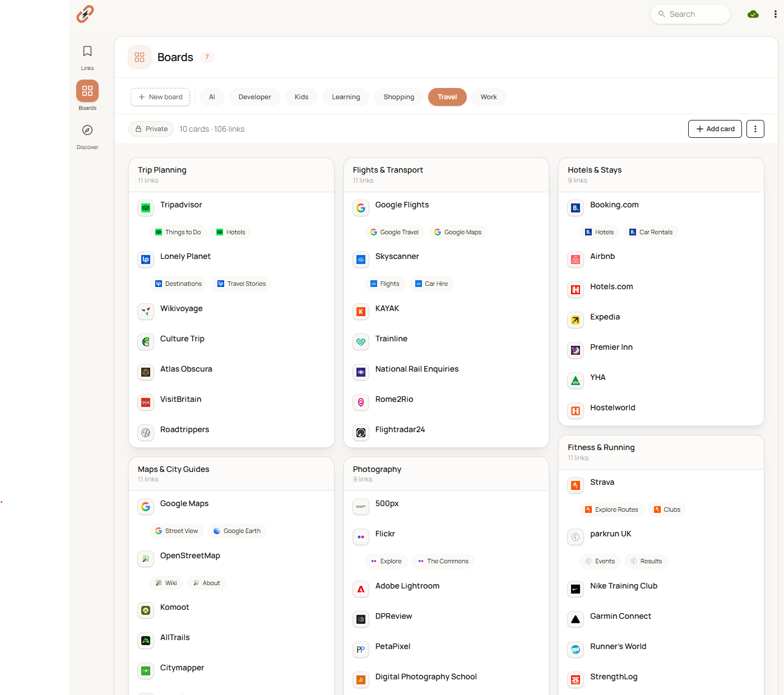The image size is (784, 695).
Task: Open the Google Travel sublink
Action: pyautogui.click(x=395, y=232)
